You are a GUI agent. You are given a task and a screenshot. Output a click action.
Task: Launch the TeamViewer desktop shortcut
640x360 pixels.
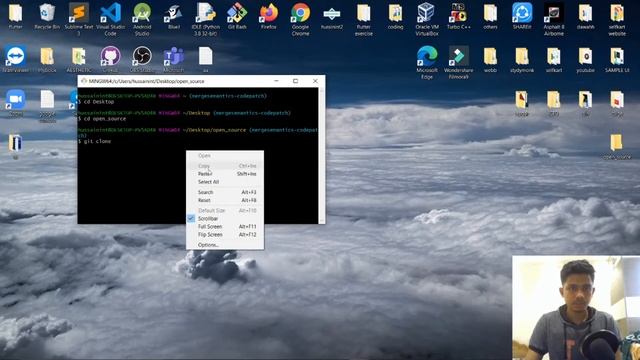click(16, 59)
